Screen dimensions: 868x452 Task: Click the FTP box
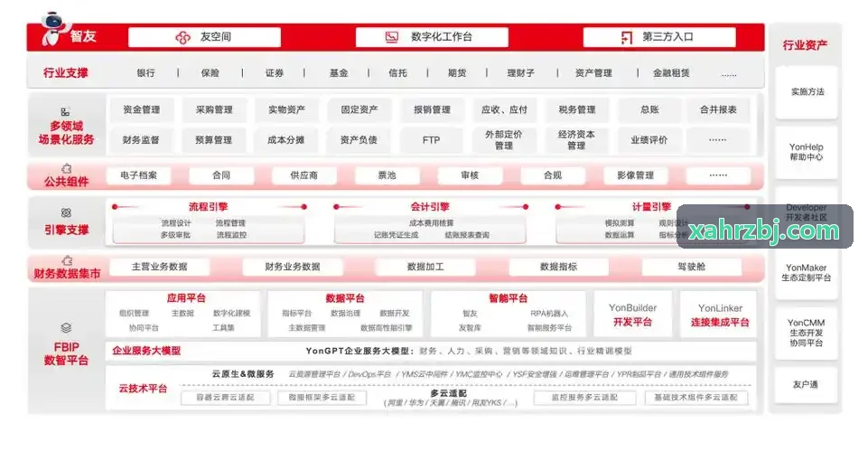(x=431, y=140)
